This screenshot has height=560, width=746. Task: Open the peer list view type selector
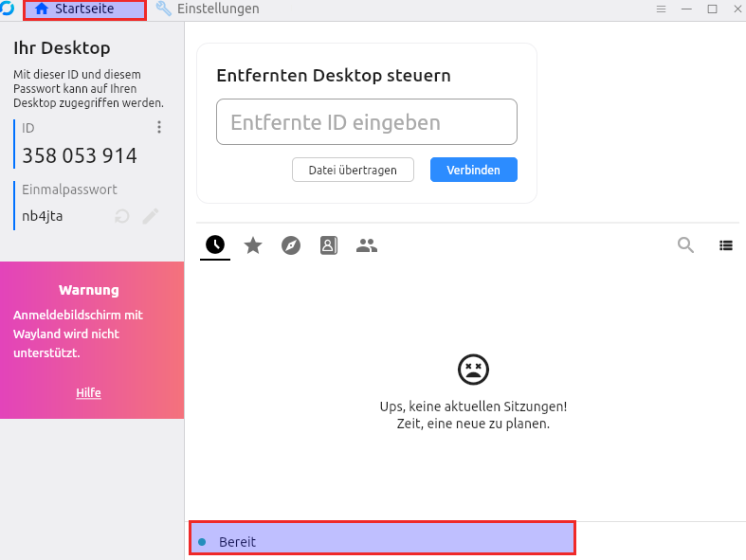coord(726,245)
